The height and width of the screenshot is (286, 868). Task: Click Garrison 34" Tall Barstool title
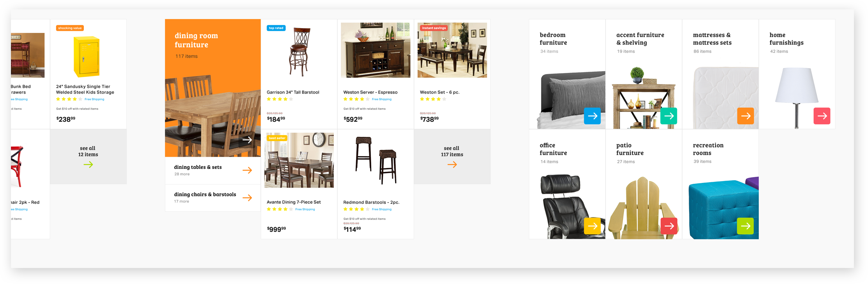(293, 92)
